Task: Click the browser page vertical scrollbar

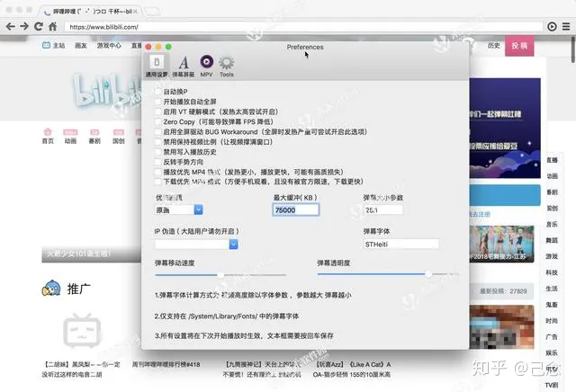Action: [573, 49]
